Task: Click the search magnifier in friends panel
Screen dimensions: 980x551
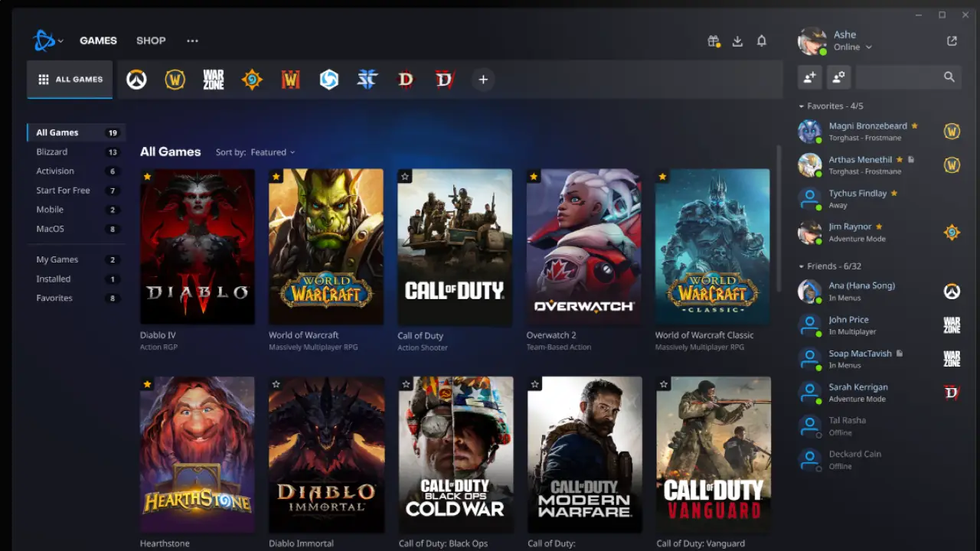Action: click(x=949, y=77)
